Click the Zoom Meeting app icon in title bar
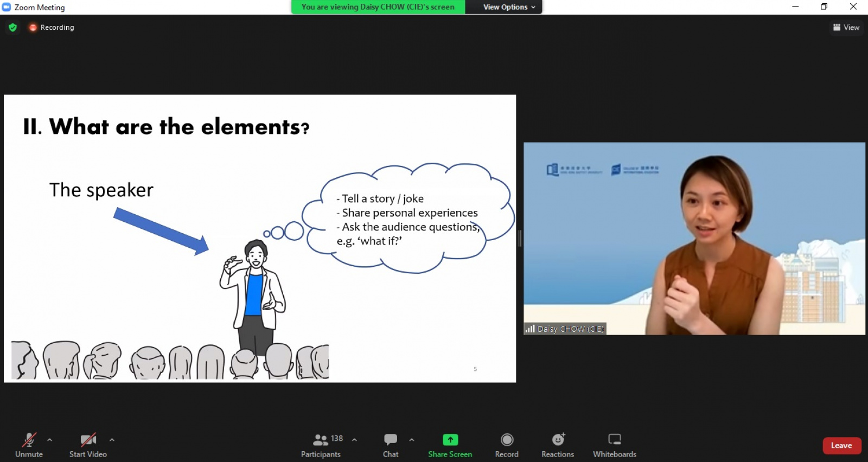This screenshot has width=868, height=462. click(x=7, y=7)
